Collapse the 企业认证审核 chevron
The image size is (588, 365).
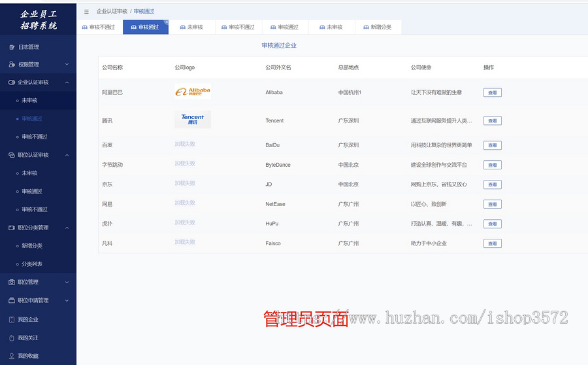coord(67,82)
